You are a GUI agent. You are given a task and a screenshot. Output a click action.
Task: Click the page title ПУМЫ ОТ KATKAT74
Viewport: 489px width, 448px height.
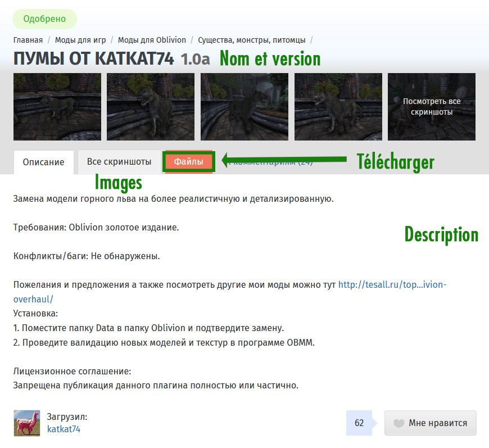click(x=93, y=58)
